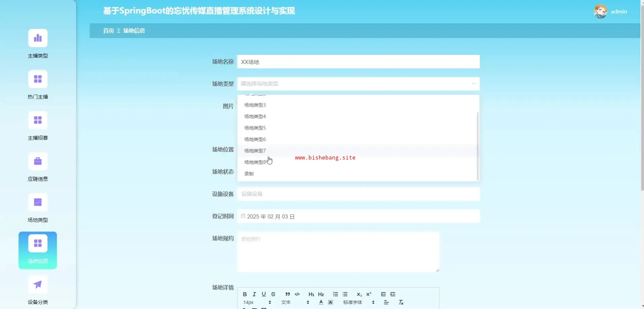Go to 首页 via the breadcrumb
Image resolution: width=644 pixels, height=309 pixels.
(x=108, y=31)
